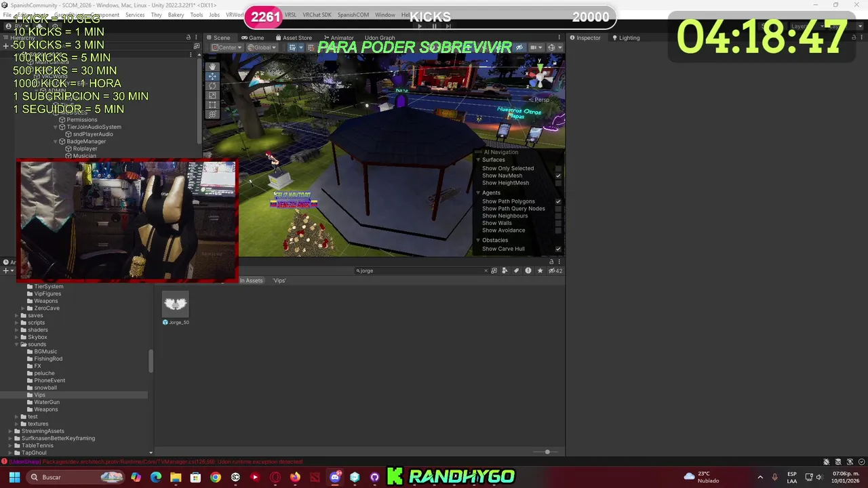Screen dimensions: 868x488
Task: Open Google Chrome from the taskbar
Action: [215, 477]
